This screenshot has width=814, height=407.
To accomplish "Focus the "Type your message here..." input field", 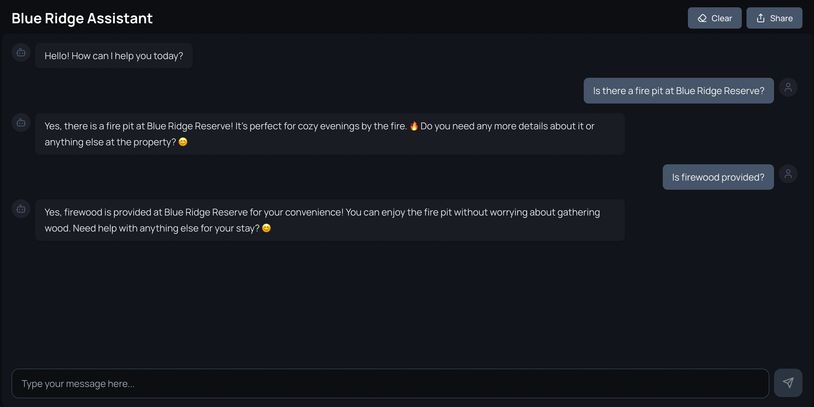I will (x=390, y=383).
